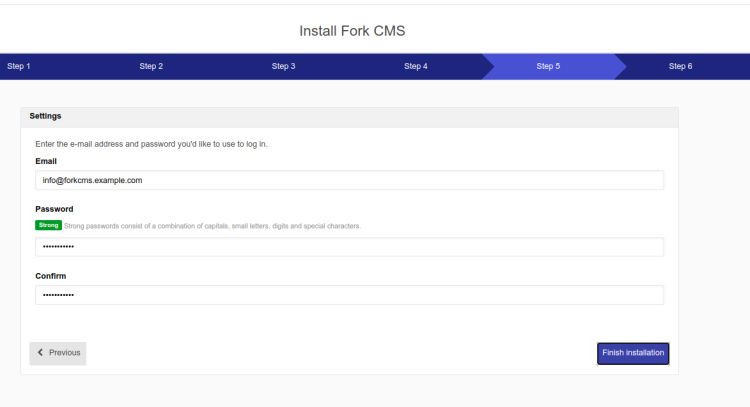This screenshot has width=750, height=407.
Task: Click the strong passwords hint text
Action: click(212, 226)
